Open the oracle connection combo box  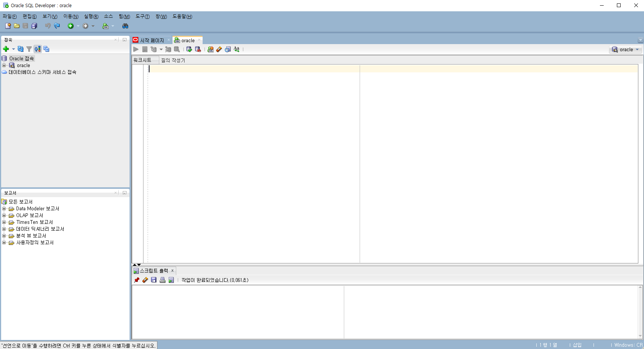point(626,49)
